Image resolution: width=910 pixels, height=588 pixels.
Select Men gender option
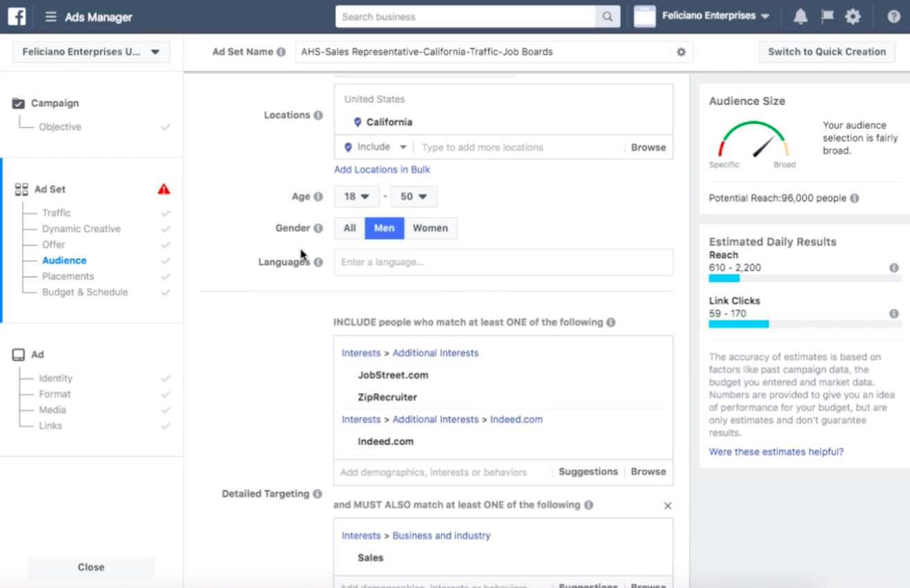pyautogui.click(x=385, y=228)
